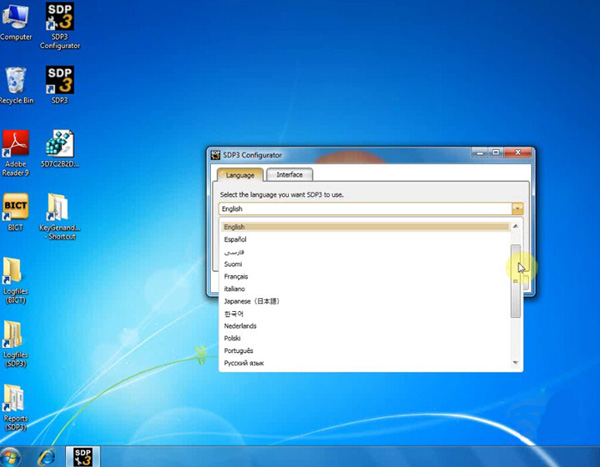Close the SDP3 Configurator window
Screen dimensions: 600x467
point(518,152)
